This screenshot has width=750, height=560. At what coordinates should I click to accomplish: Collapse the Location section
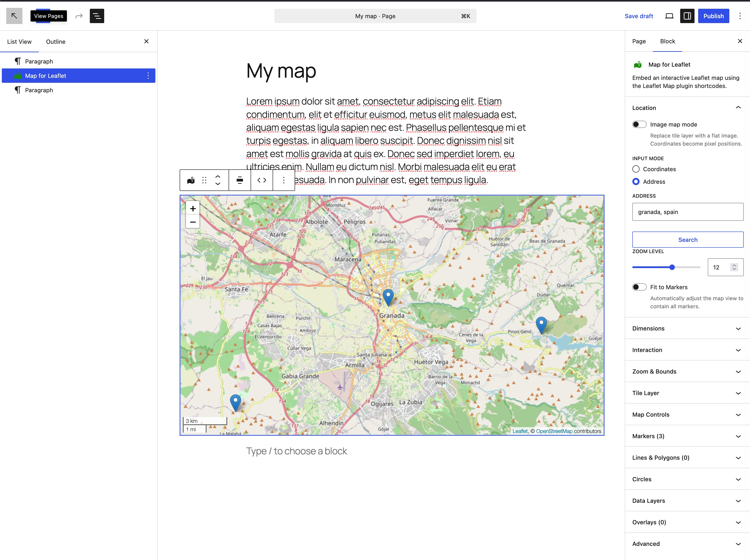687,108
